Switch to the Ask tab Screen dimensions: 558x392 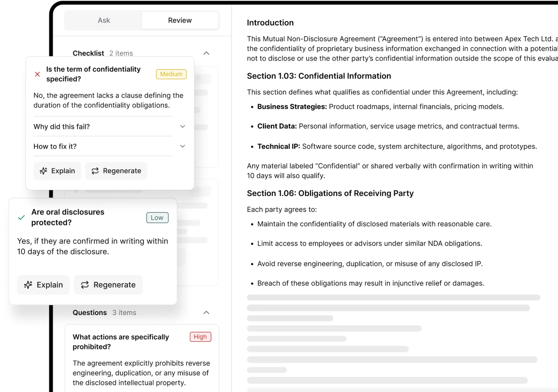(x=104, y=20)
